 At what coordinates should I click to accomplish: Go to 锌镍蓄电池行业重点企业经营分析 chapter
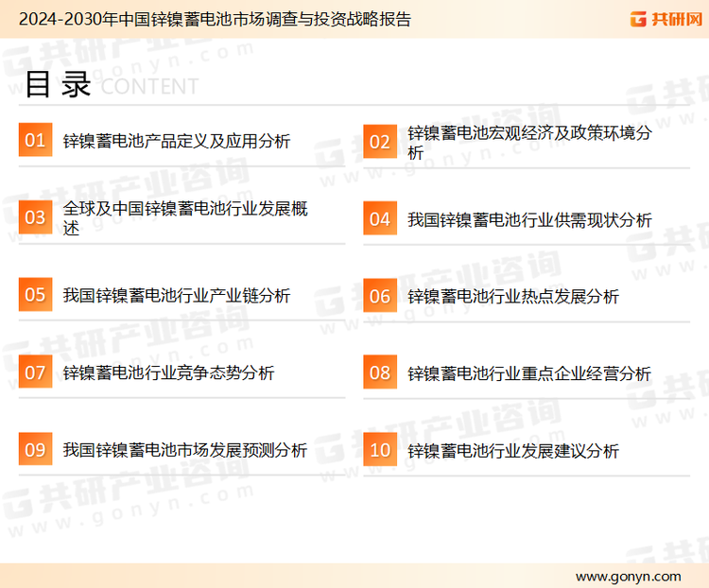(529, 373)
